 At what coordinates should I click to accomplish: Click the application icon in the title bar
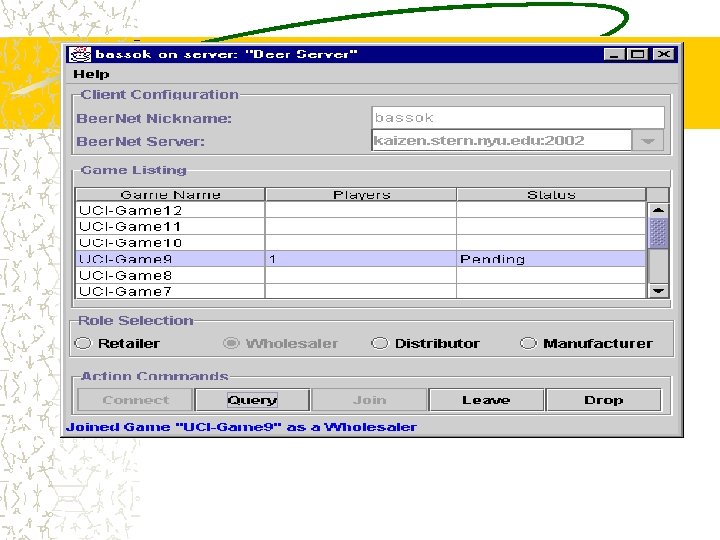click(80, 54)
